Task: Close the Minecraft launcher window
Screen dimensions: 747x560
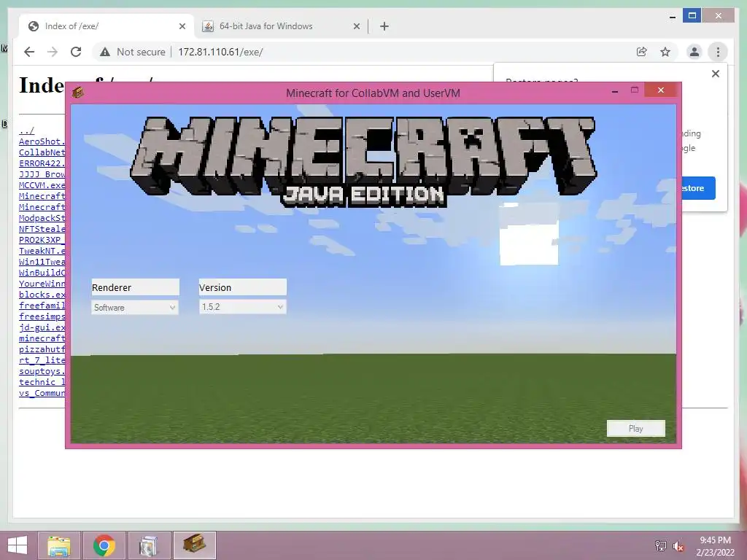Action: pos(660,90)
